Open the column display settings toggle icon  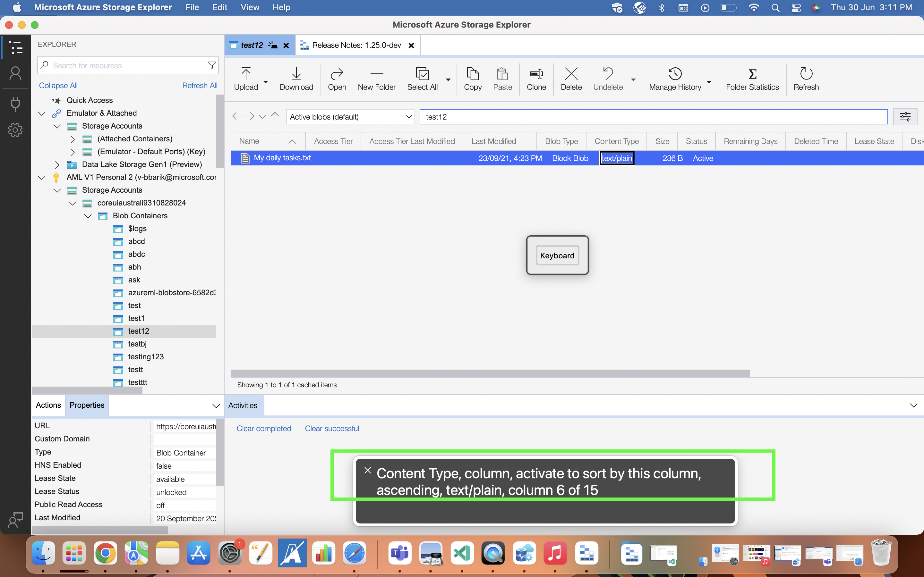click(905, 116)
